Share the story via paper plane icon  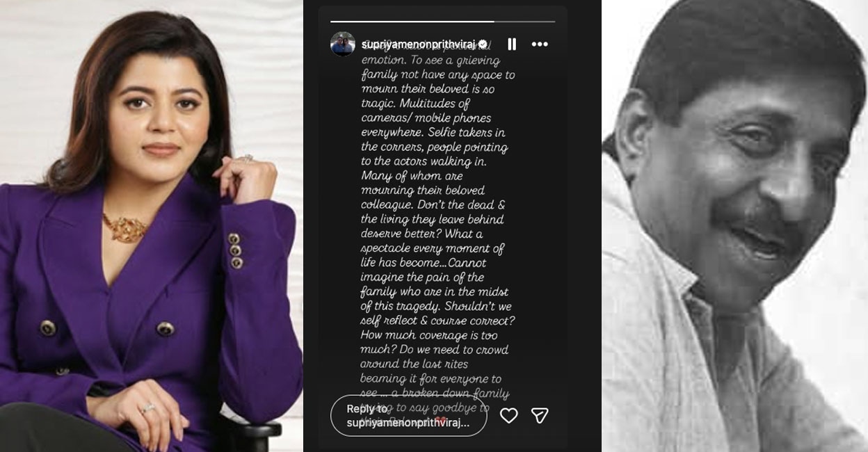pyautogui.click(x=540, y=416)
